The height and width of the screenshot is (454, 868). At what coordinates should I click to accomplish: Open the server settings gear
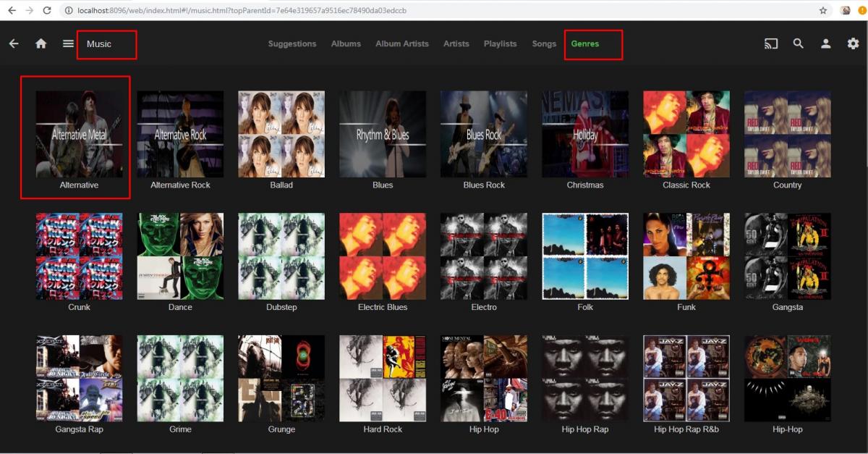pos(853,43)
